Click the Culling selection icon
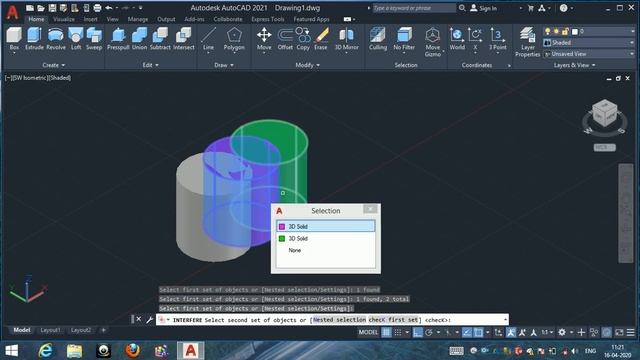 click(378, 38)
